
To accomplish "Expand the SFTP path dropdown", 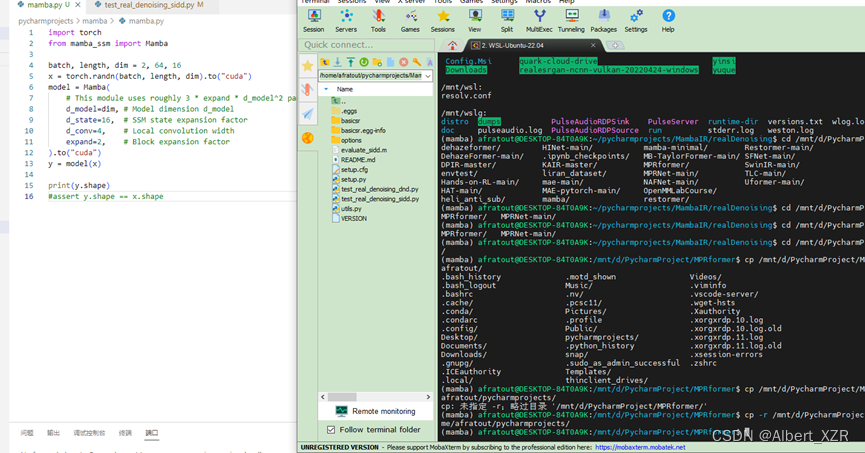I will point(428,76).
